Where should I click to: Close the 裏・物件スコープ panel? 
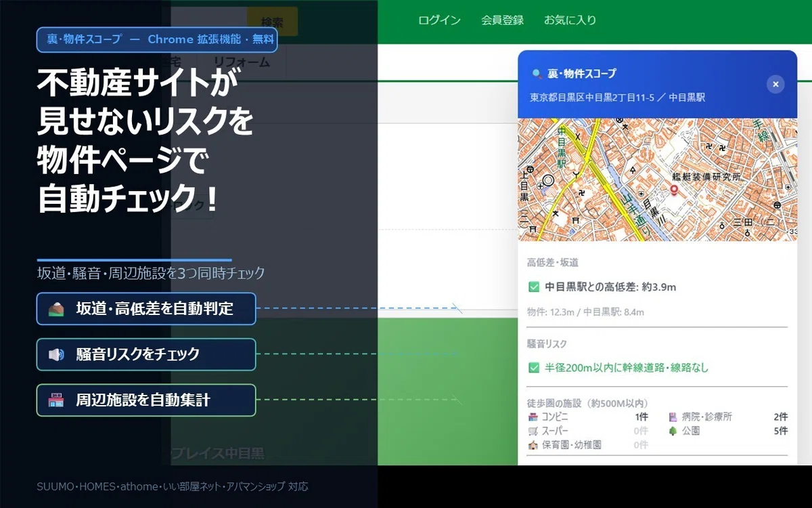775,84
